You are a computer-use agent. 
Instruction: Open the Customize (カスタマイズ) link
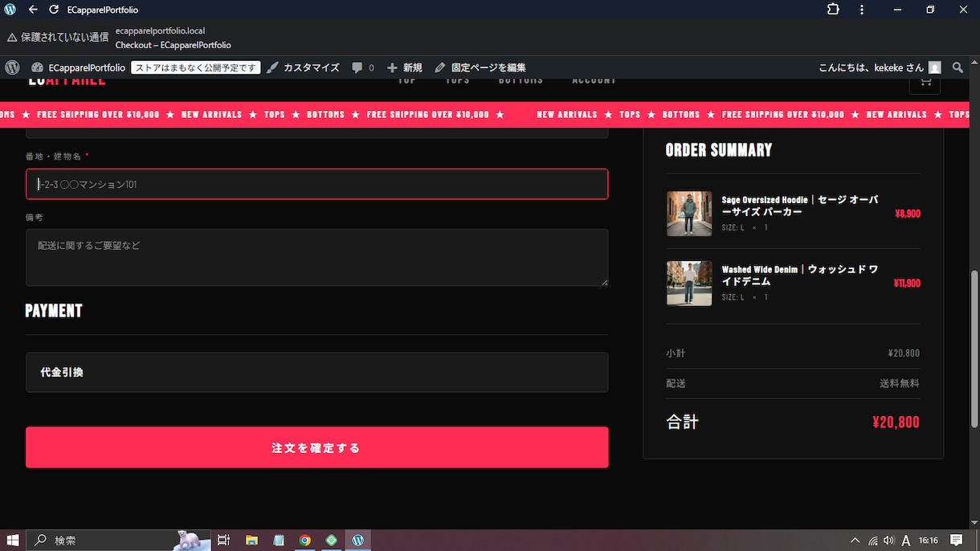click(303, 67)
